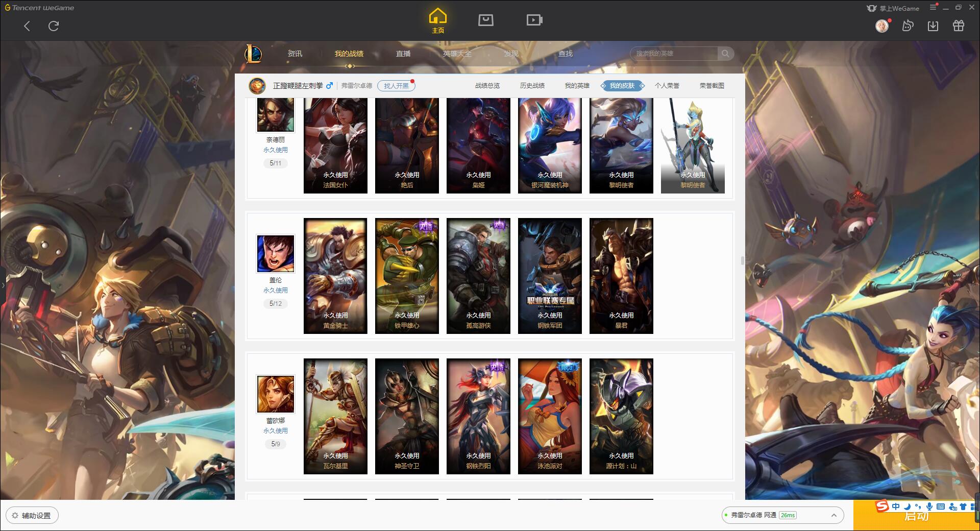980x531 pixels.
Task: Open the 银河魔装机神 skin card
Action: coord(550,146)
